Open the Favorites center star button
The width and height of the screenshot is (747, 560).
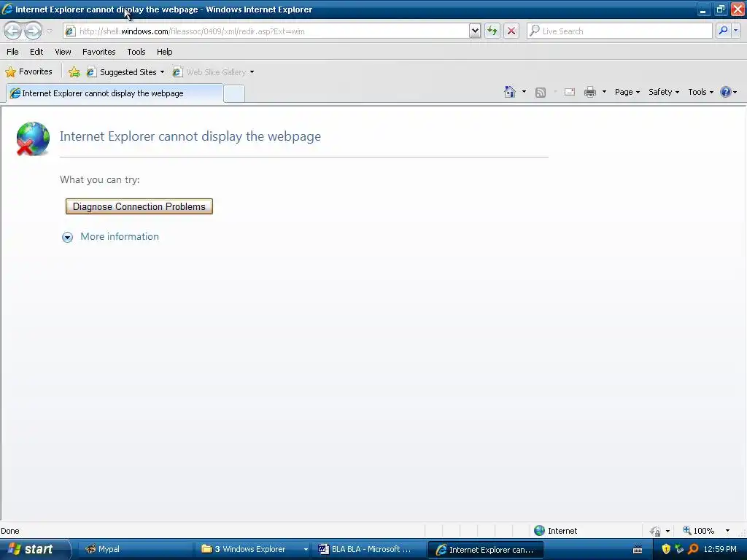[x=28, y=72]
